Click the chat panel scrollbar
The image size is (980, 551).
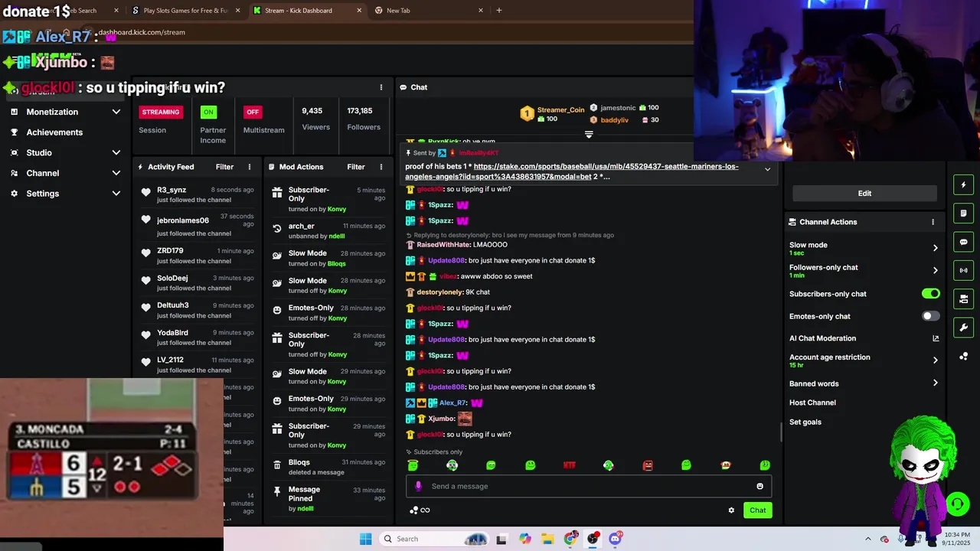point(781,432)
